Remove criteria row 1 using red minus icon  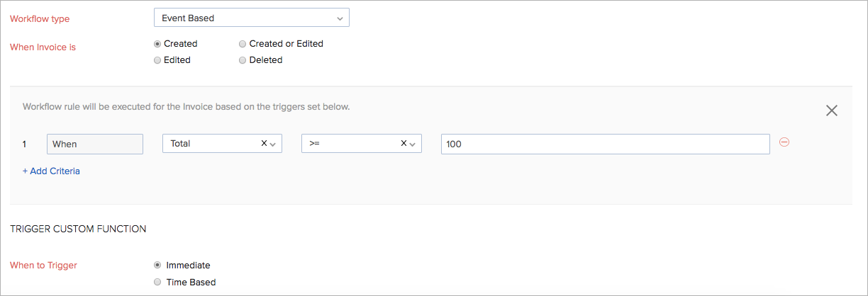(784, 142)
